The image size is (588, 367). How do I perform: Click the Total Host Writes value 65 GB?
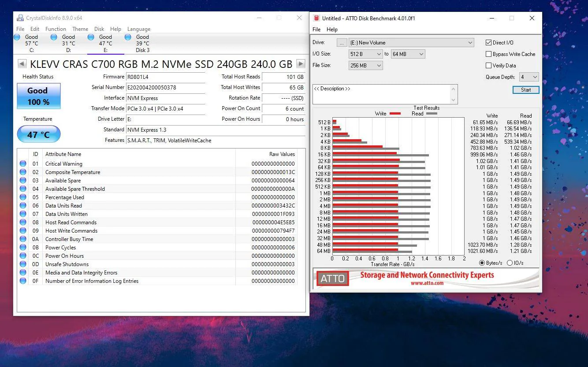(x=283, y=88)
